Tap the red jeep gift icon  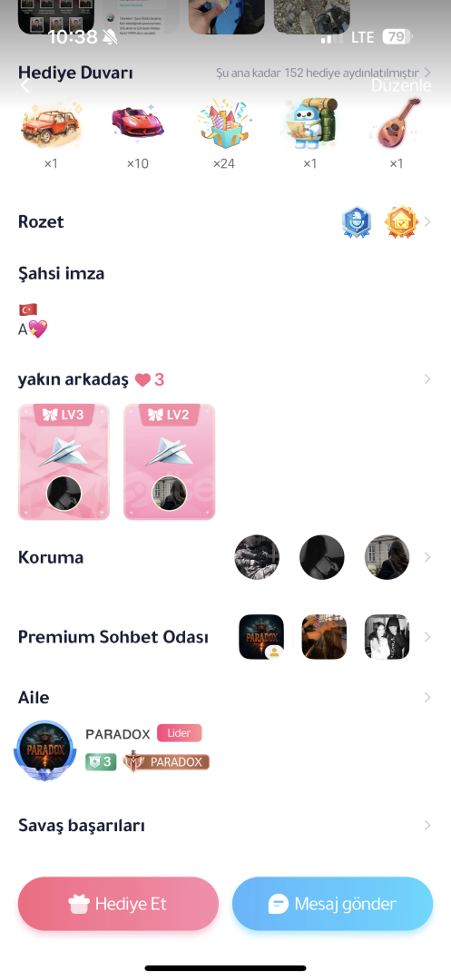(51, 123)
